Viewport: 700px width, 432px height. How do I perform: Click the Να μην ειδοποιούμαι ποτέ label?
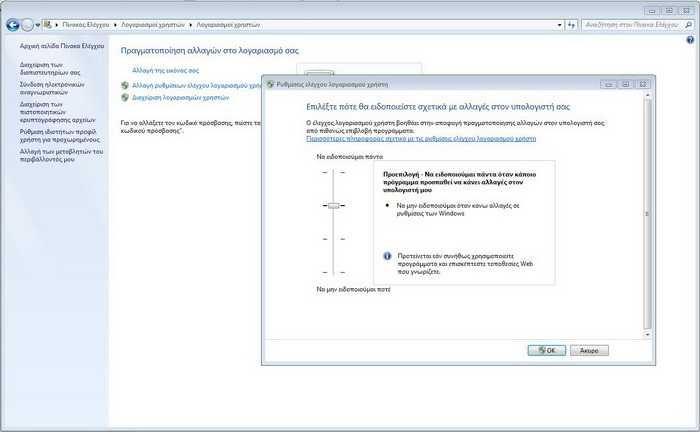click(x=353, y=290)
